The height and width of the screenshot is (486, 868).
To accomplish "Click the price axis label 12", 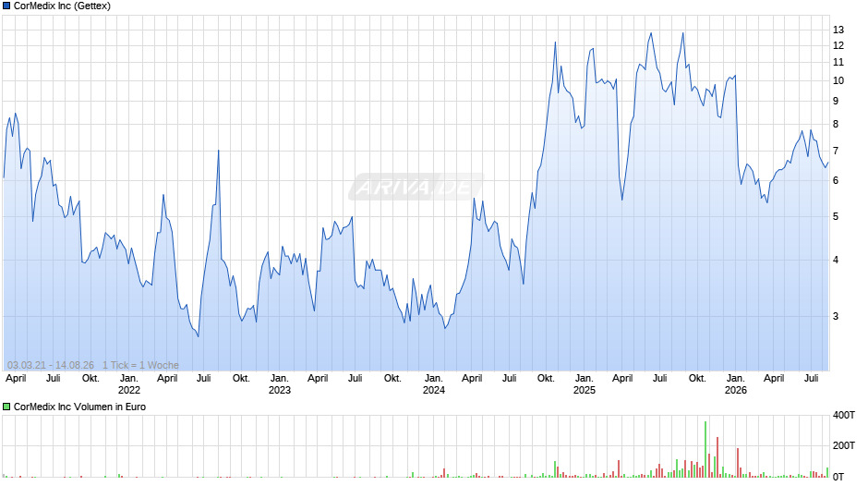I will 838,45.
